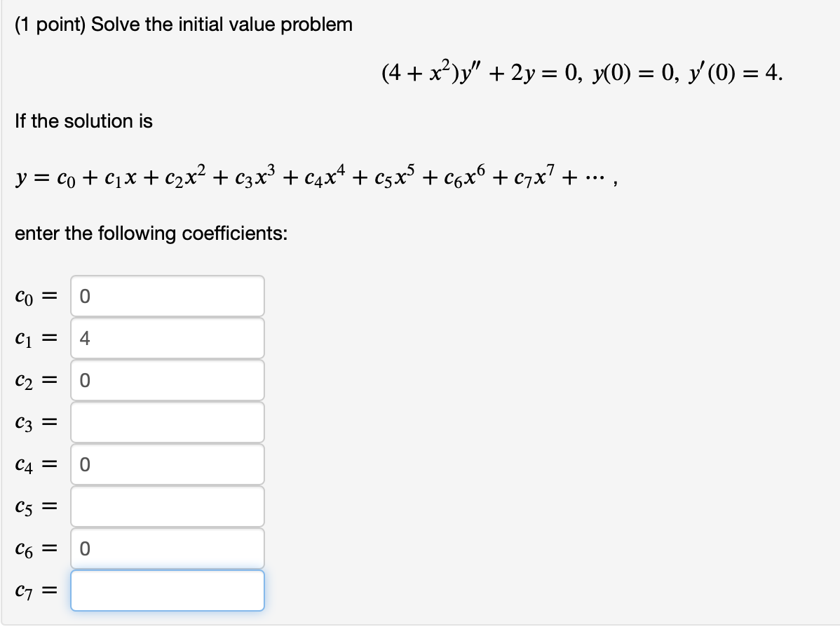840x627 pixels.
Task: Click the (1 point) problem header
Action: tap(184, 25)
